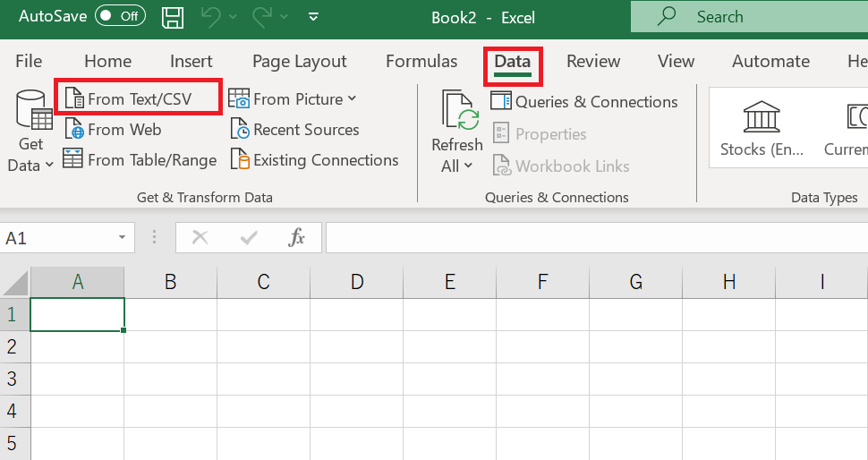
Task: Click the From Table/Range icon
Action: point(73,160)
